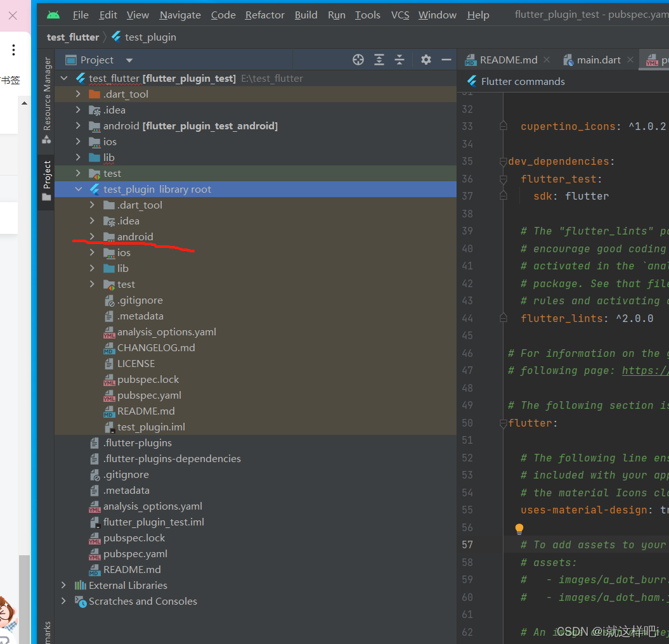
Task: Click the Collapse All icon in Project panel
Action: pos(399,60)
